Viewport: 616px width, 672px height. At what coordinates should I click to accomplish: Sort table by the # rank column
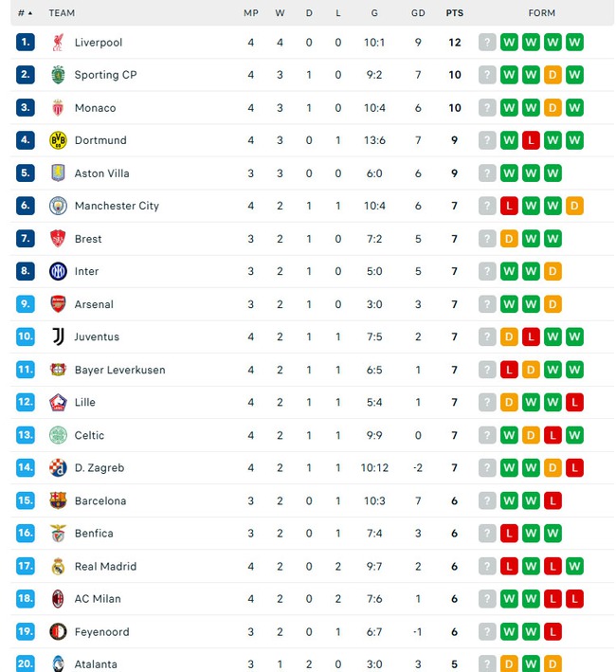(x=25, y=13)
